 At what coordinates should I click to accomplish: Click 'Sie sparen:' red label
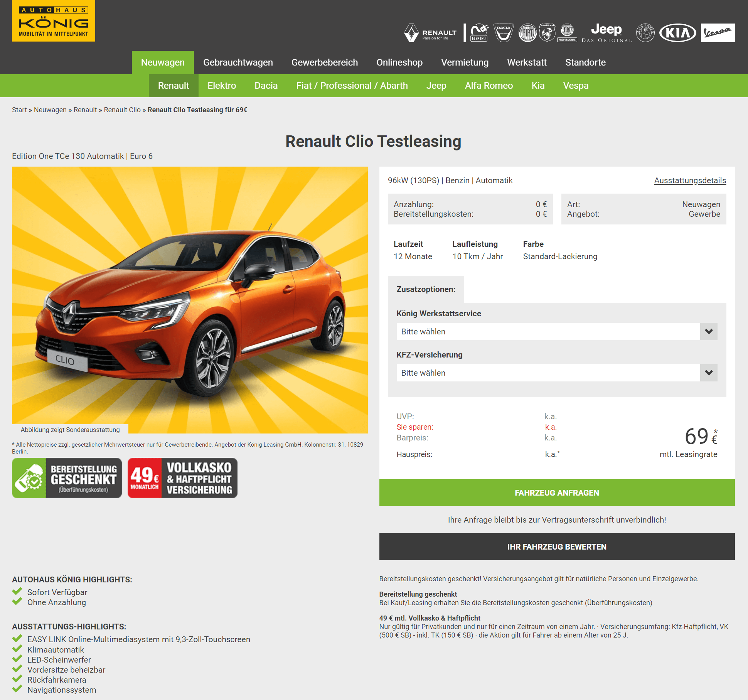coord(415,427)
